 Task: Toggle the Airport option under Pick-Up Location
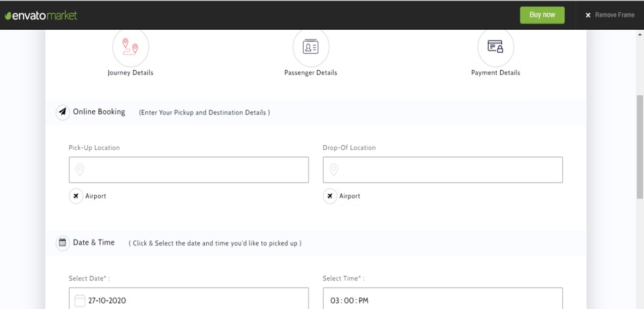point(76,196)
